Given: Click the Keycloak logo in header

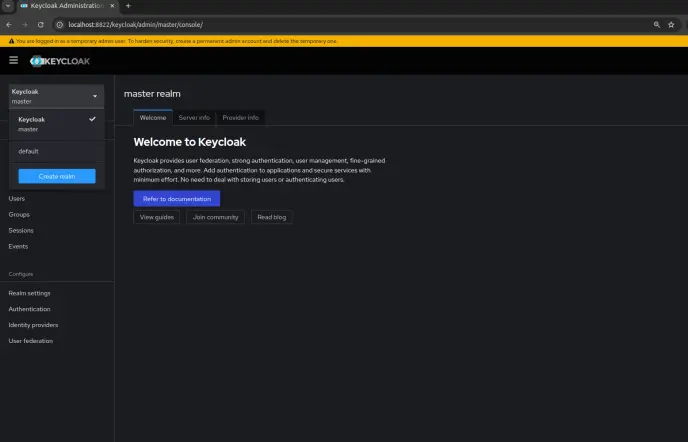Looking at the screenshot, I should click(x=61, y=61).
